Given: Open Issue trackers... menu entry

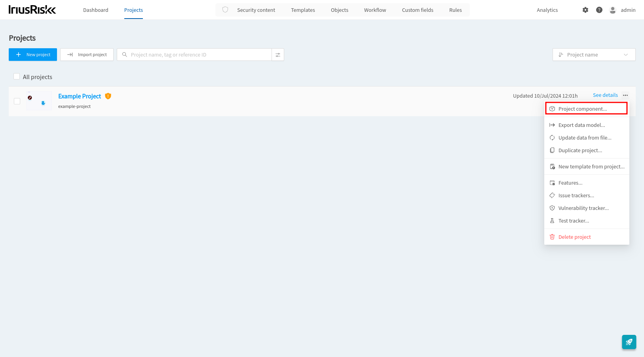Looking at the screenshot, I should click(x=587, y=195).
